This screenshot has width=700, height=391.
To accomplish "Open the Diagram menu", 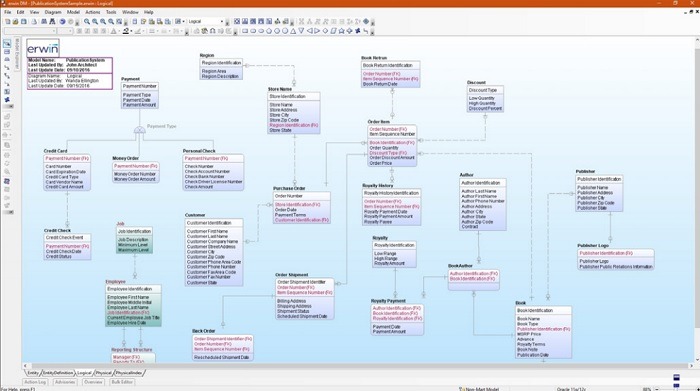I will [53, 12].
